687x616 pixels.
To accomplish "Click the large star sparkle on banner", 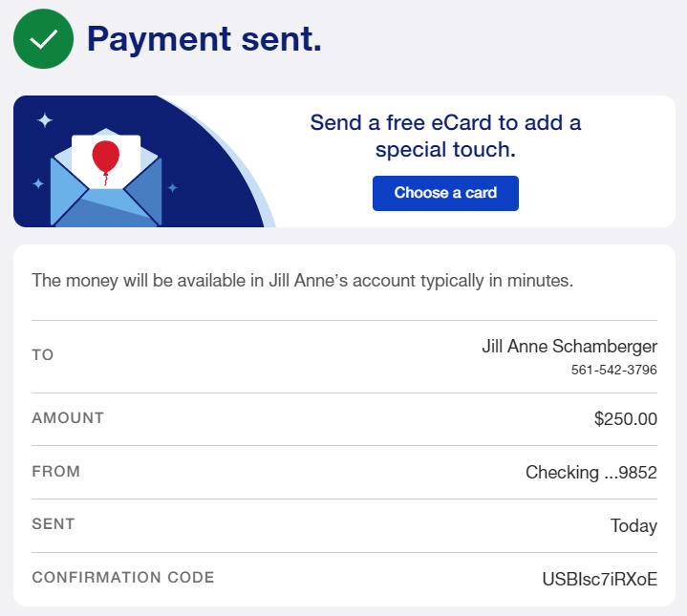I will coord(45,120).
